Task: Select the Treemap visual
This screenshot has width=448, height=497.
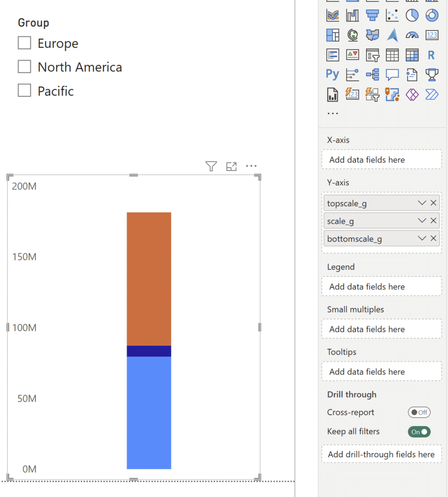Action: click(x=332, y=34)
